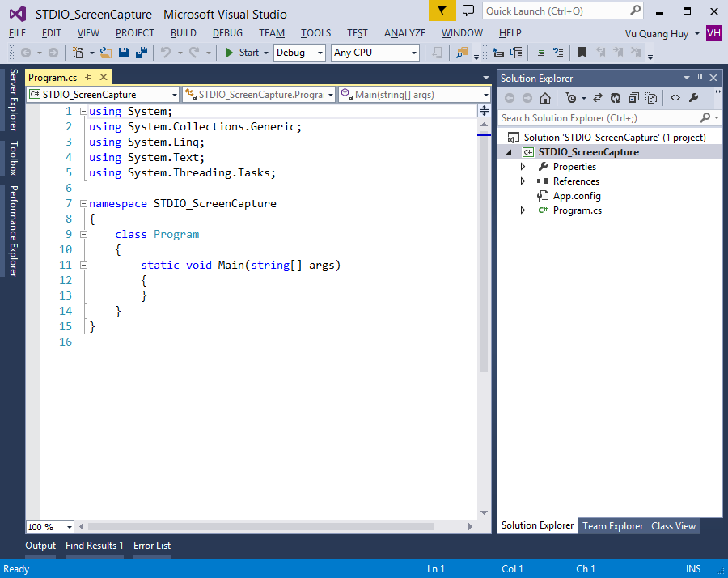Open the BUILD menu
Image resolution: width=728 pixels, height=578 pixels.
point(184,33)
